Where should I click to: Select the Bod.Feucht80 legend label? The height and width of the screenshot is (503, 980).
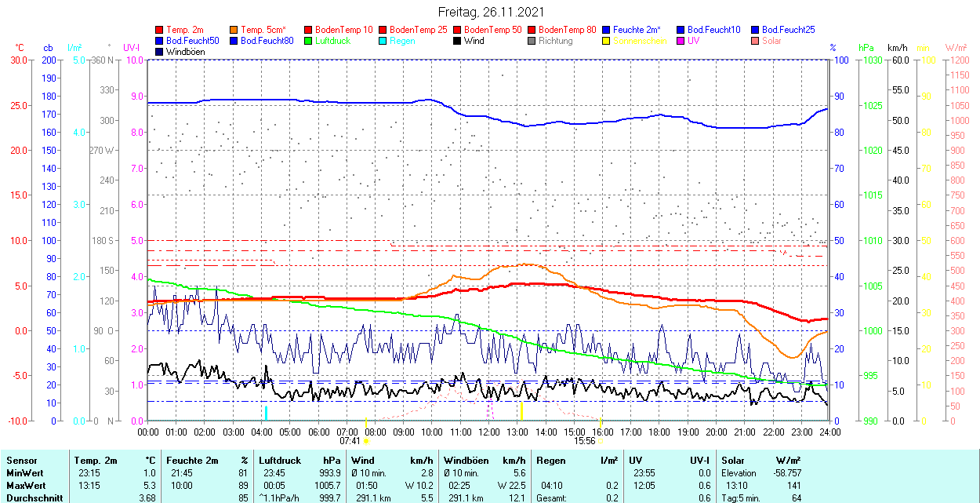(x=267, y=41)
